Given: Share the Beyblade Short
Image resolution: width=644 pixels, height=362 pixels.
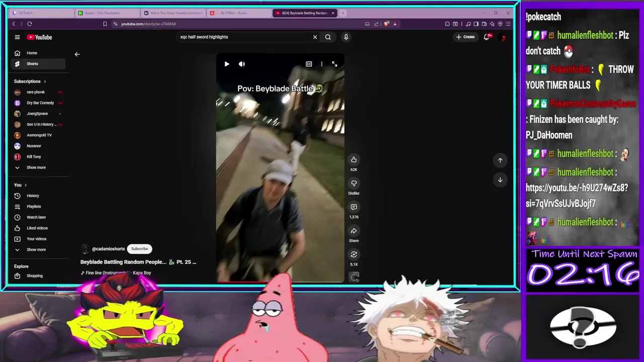Looking at the screenshot, I should click(x=354, y=231).
